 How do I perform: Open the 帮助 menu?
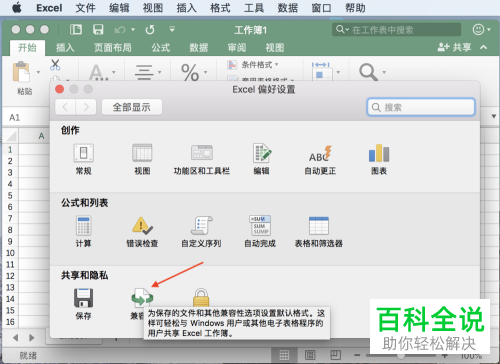click(355, 7)
